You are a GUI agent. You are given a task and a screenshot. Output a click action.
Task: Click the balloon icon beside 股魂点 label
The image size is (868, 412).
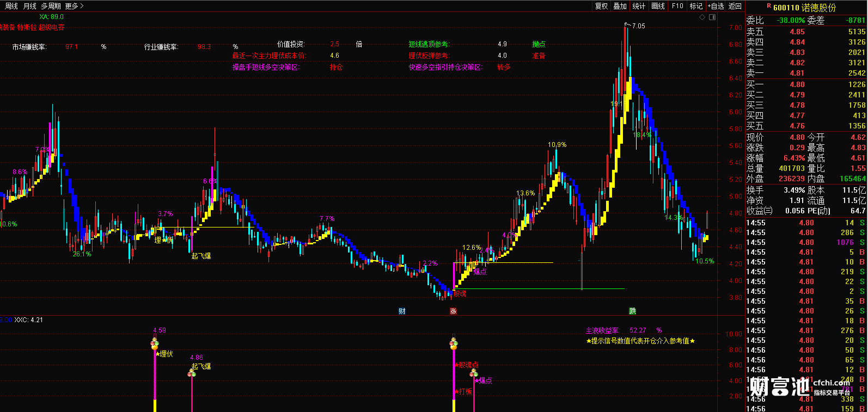454,343
